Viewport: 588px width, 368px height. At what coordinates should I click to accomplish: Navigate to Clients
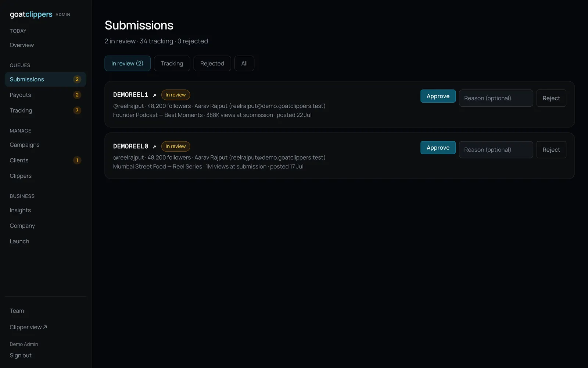pos(46,160)
